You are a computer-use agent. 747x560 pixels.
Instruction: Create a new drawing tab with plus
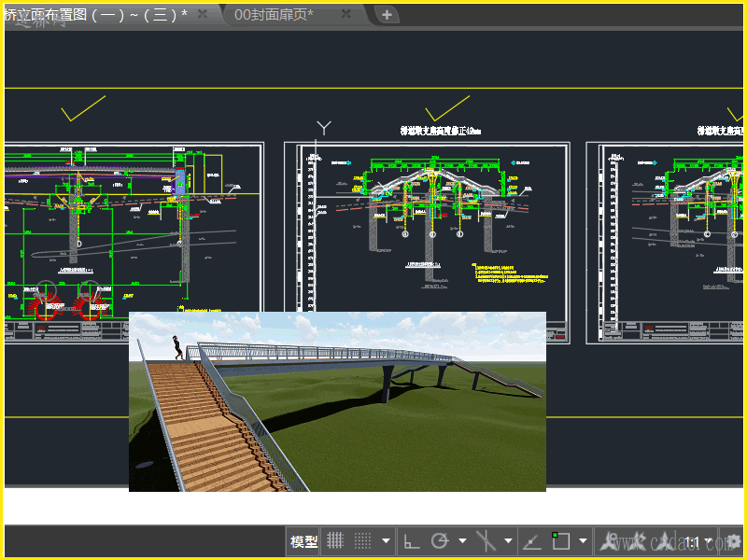pos(387,14)
